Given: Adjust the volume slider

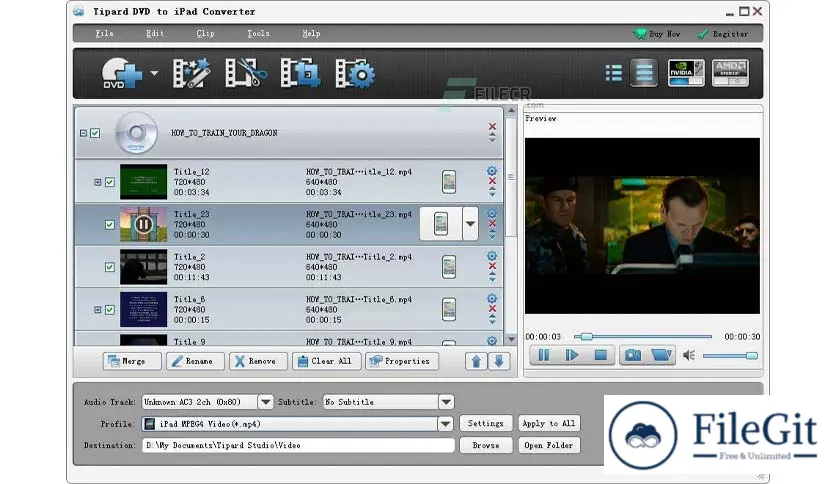Looking at the screenshot, I should pos(730,356).
